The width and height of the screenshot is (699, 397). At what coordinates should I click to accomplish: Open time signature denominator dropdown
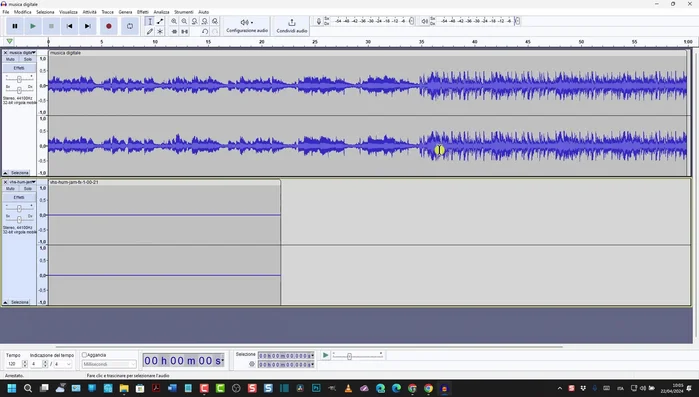tap(62, 364)
